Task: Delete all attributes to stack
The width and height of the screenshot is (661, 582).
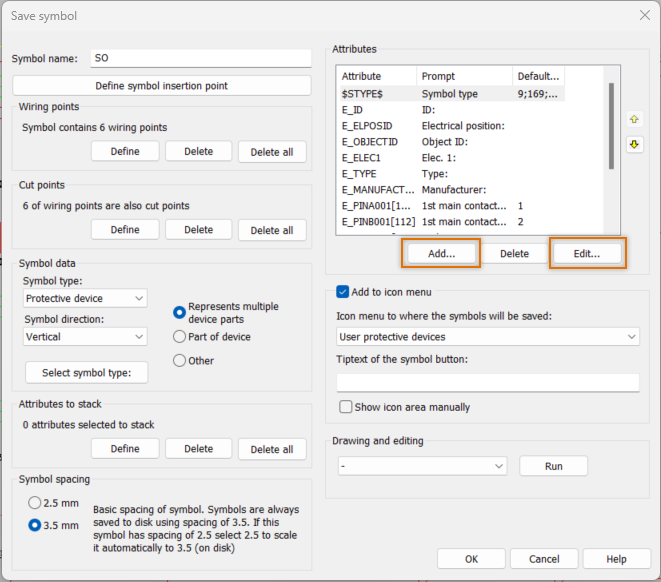Action: (272, 449)
